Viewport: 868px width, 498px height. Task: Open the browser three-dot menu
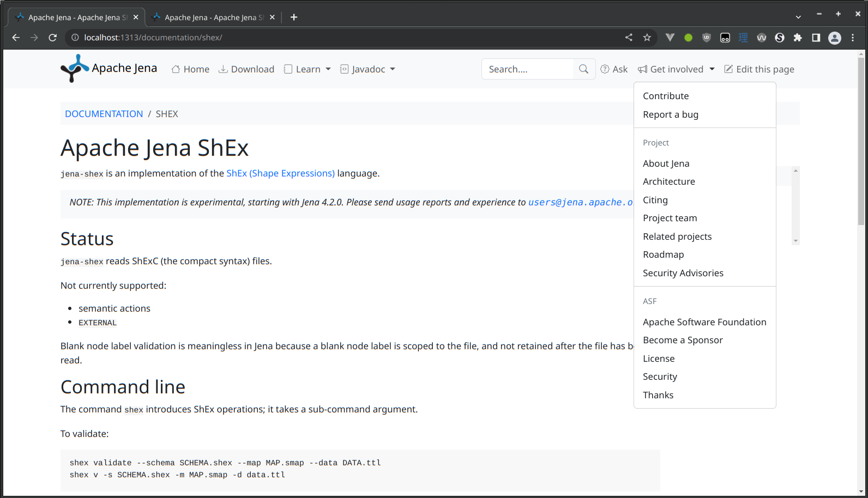pyautogui.click(x=853, y=38)
